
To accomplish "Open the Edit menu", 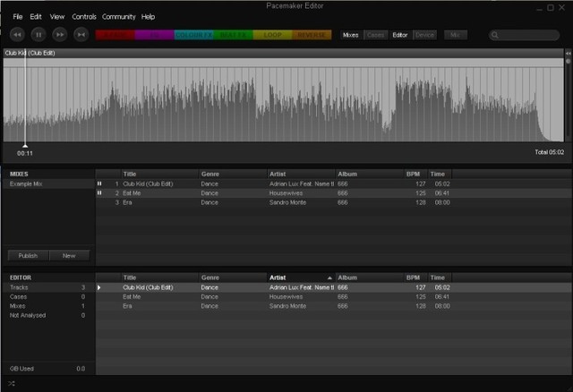I will 36,17.
